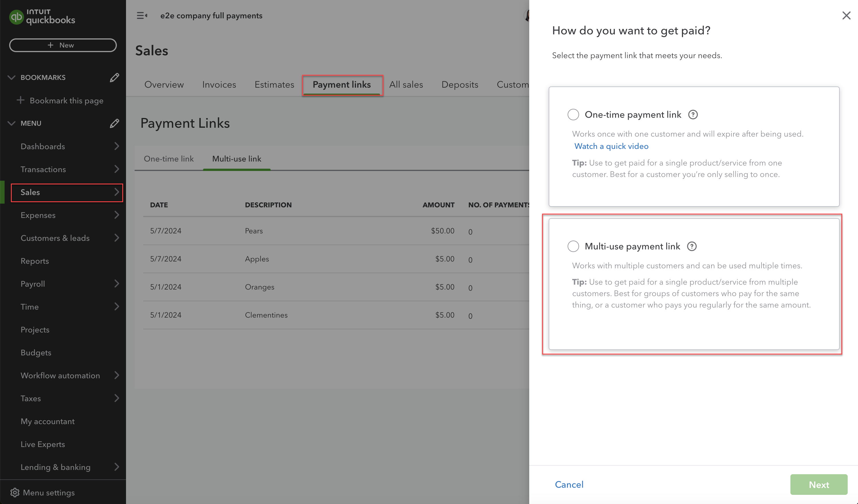Expand Payroll submenu arrow

point(117,284)
